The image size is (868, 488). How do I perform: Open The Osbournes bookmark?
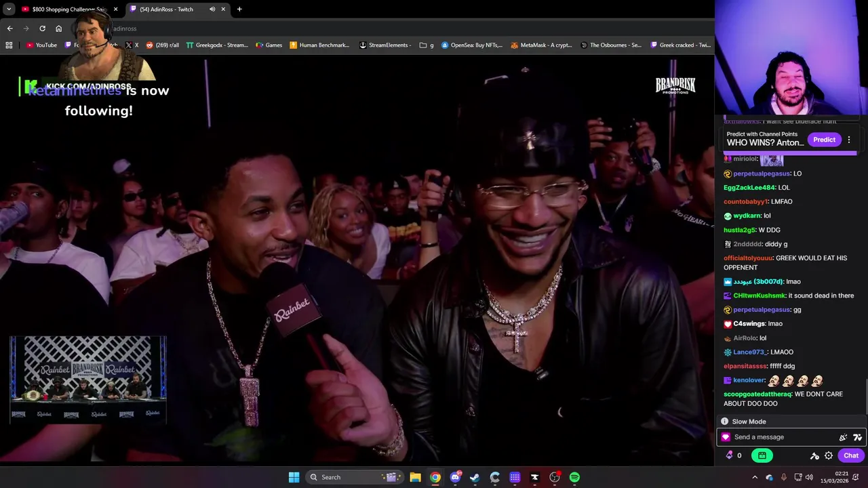click(610, 45)
